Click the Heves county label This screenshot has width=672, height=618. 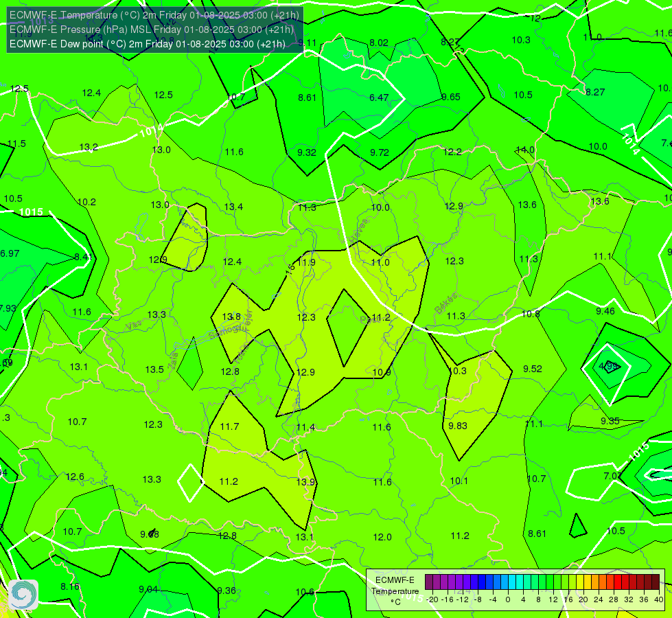358,229
